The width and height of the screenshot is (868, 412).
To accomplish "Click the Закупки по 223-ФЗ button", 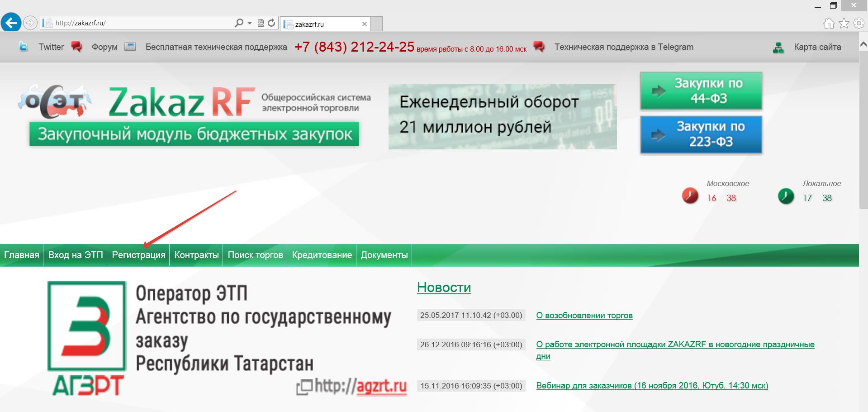I will pyautogui.click(x=701, y=134).
